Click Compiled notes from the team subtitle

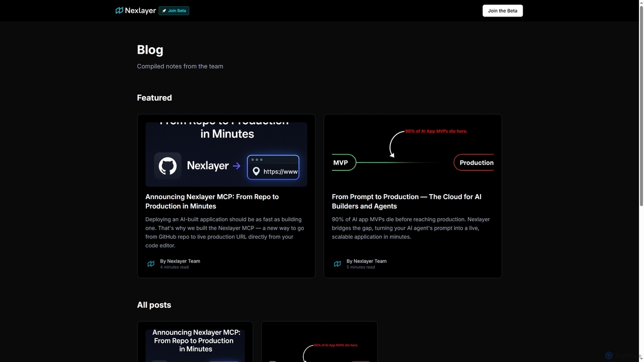pyautogui.click(x=180, y=66)
